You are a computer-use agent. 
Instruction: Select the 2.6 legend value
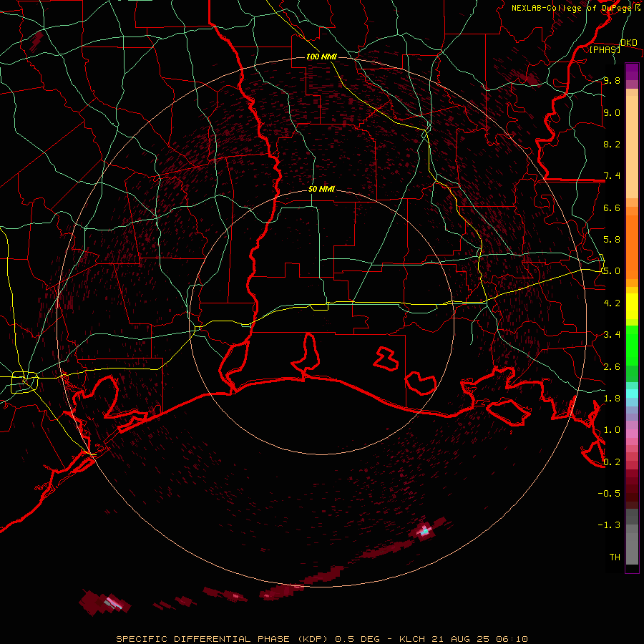point(612,366)
